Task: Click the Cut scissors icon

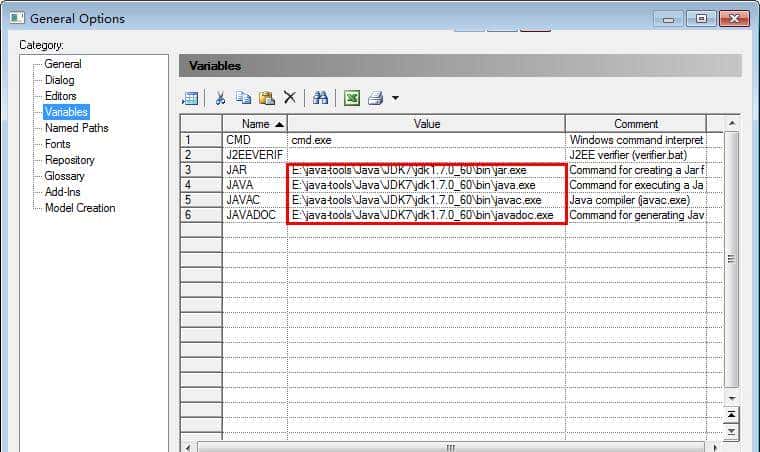Action: coord(221,98)
